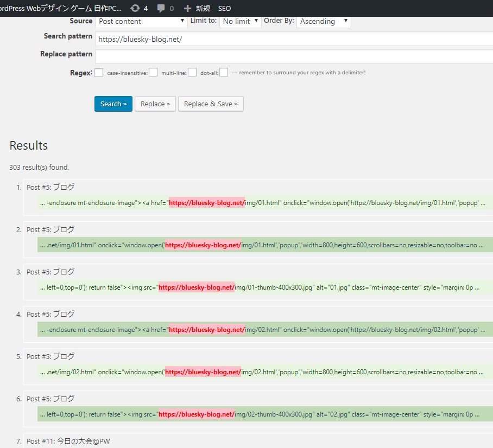Open the 新規 menu in admin bar

203,9
